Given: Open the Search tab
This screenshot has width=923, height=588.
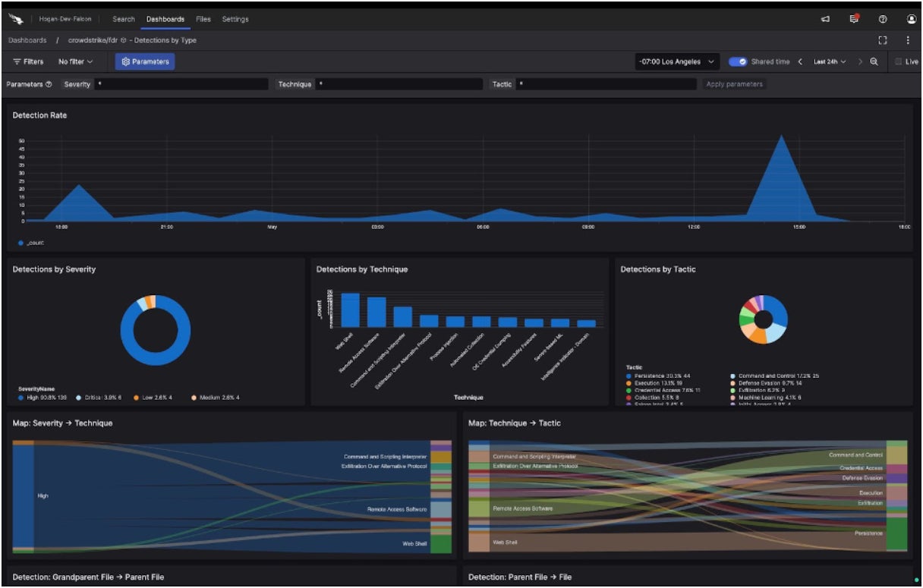Looking at the screenshot, I should [x=124, y=19].
